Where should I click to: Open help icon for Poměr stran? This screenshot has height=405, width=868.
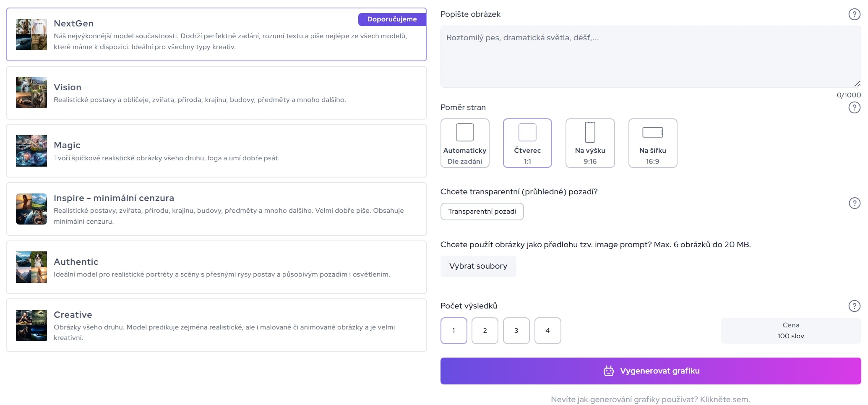click(854, 107)
